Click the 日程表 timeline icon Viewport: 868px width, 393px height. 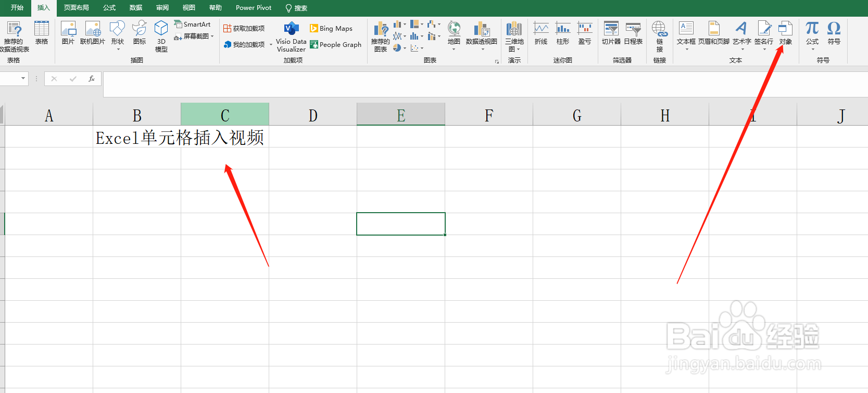click(633, 33)
